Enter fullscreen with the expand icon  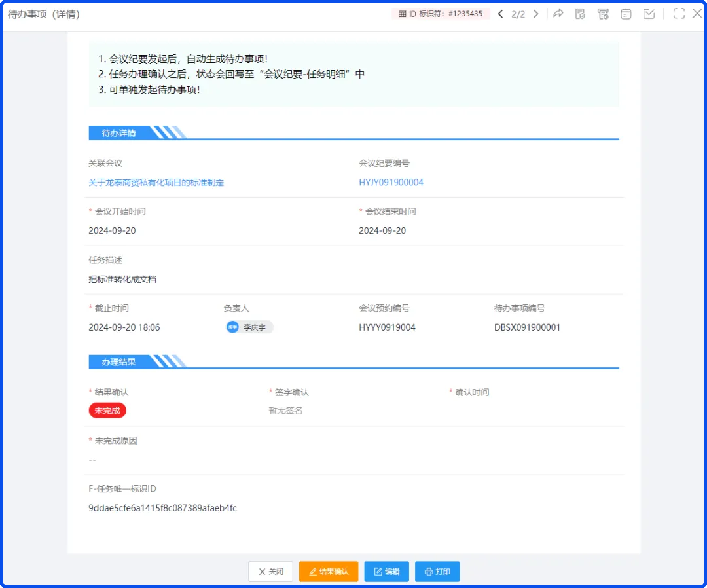point(679,14)
